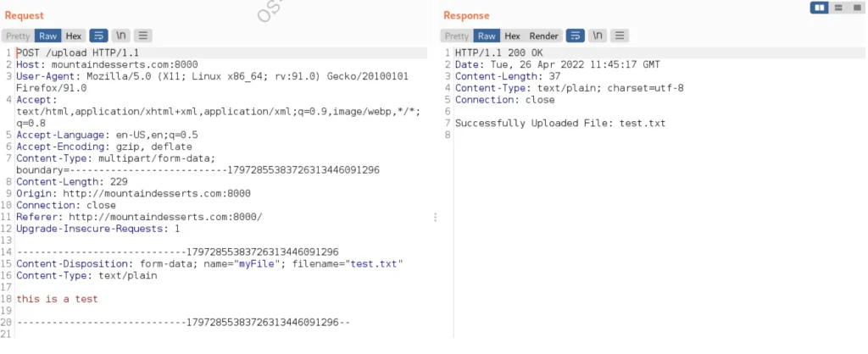Screen dimensions: 868x354
Task: Select the Pretty tab in Request
Action: [x=18, y=36]
